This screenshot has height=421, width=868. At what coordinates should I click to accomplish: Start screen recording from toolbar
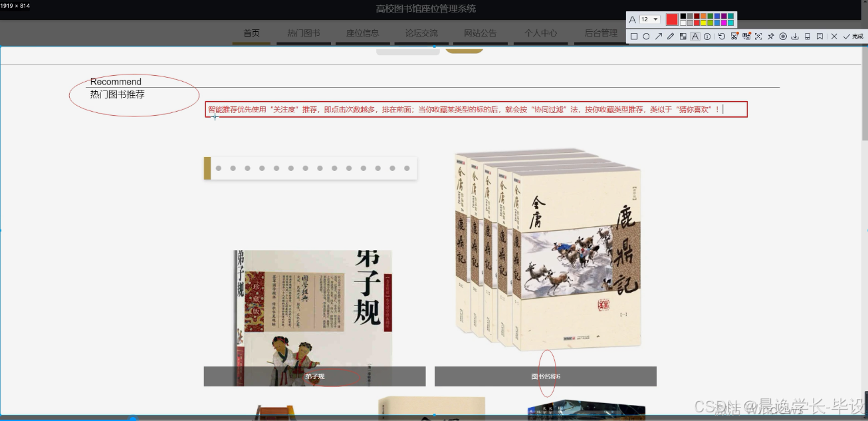point(783,37)
